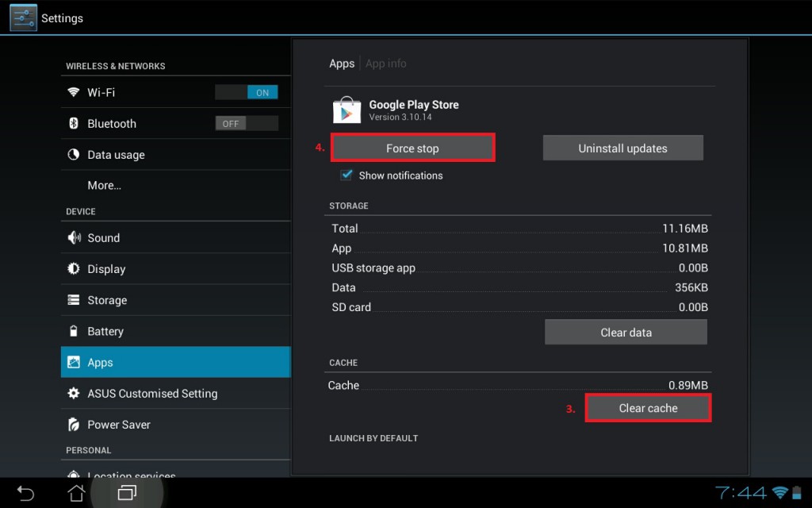Uncheck the Show notifications checkbox
This screenshot has height=508, width=812.
(x=347, y=175)
